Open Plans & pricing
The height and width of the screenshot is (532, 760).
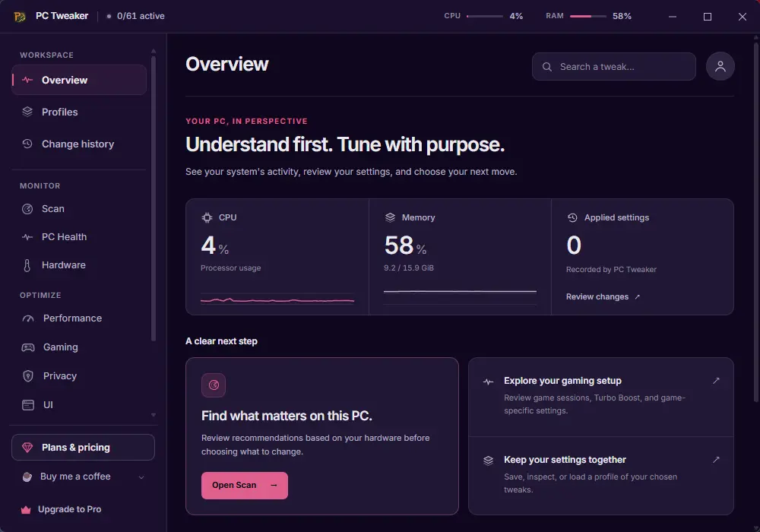(83, 447)
